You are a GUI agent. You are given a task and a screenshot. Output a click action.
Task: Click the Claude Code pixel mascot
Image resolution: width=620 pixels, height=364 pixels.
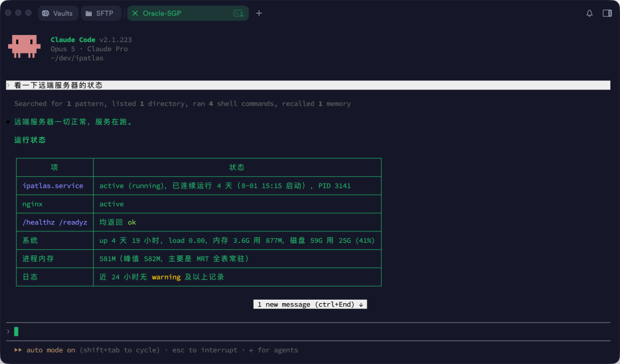(x=24, y=47)
